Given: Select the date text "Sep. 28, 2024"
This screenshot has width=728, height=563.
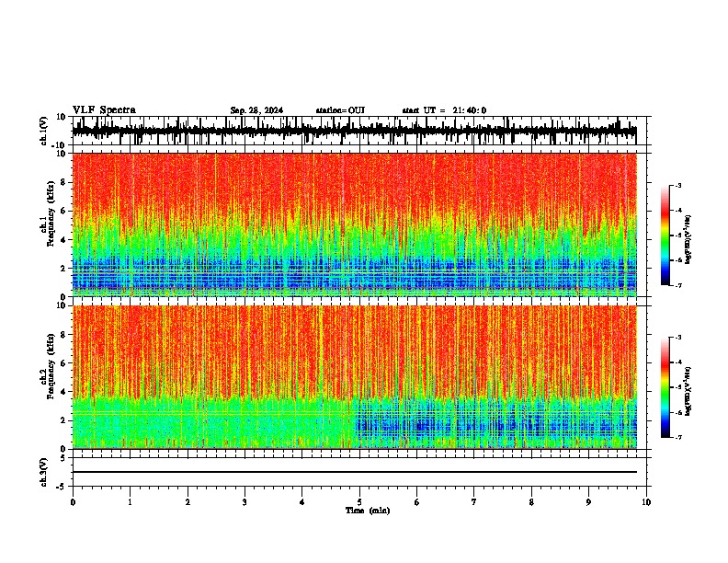Looking at the screenshot, I should 256,110.
